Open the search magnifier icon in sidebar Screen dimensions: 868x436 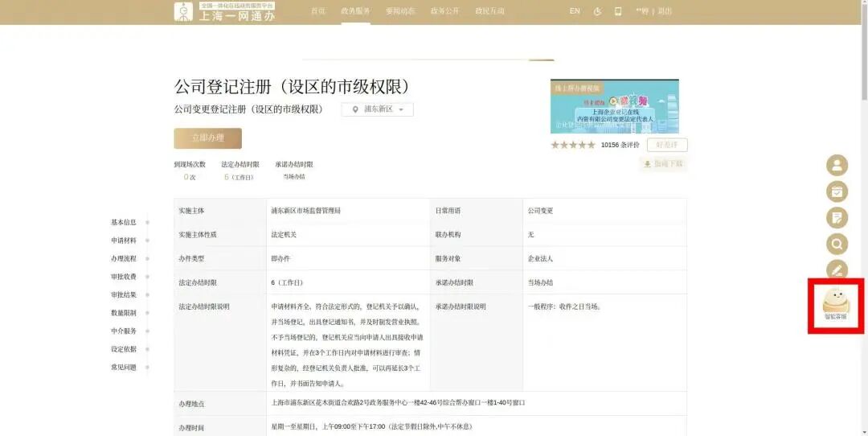837,244
